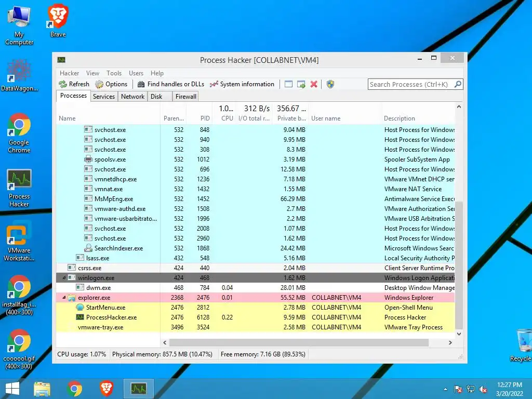Select the SearchIndexer.exe icon
Screen dimensions: 532x399
88,248
